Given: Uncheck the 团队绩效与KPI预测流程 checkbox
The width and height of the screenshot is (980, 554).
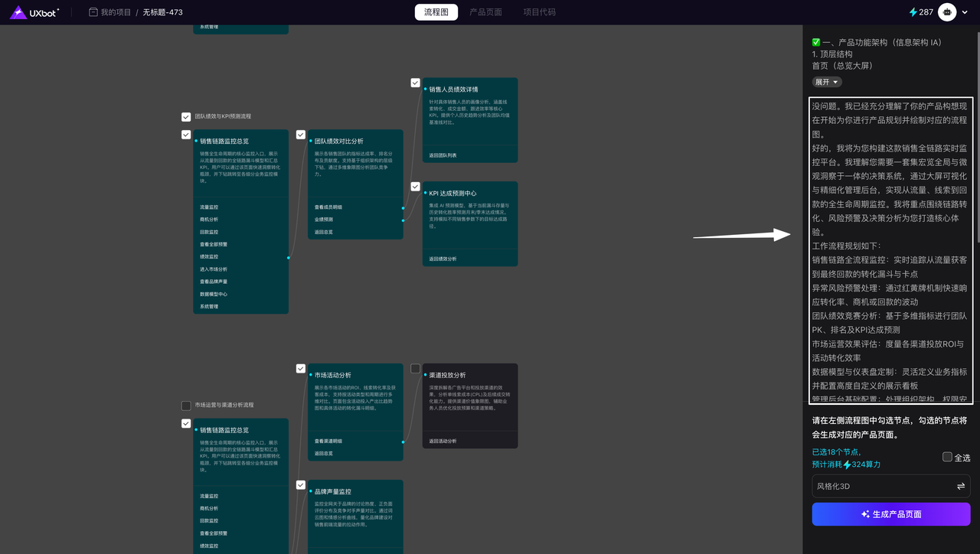Looking at the screenshot, I should click(186, 117).
